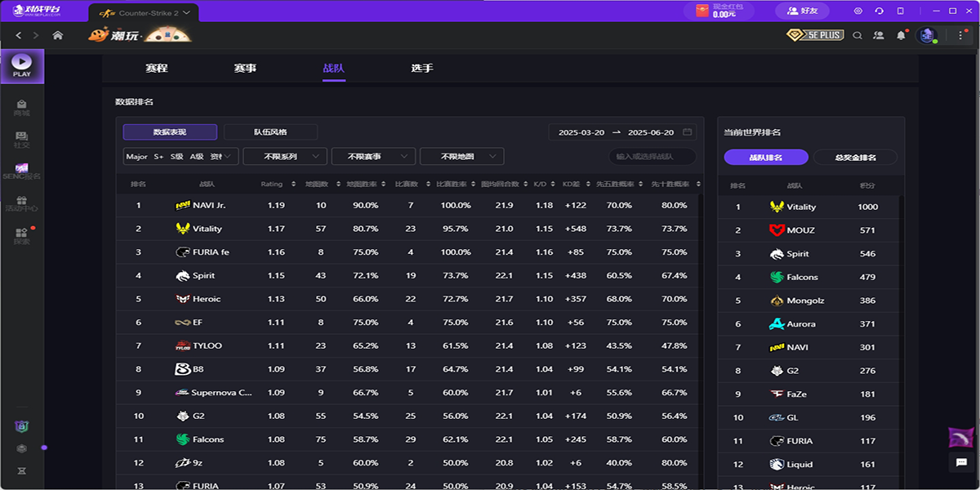Open Heroic team row in table
The height and width of the screenshot is (490, 980).
[x=408, y=299]
